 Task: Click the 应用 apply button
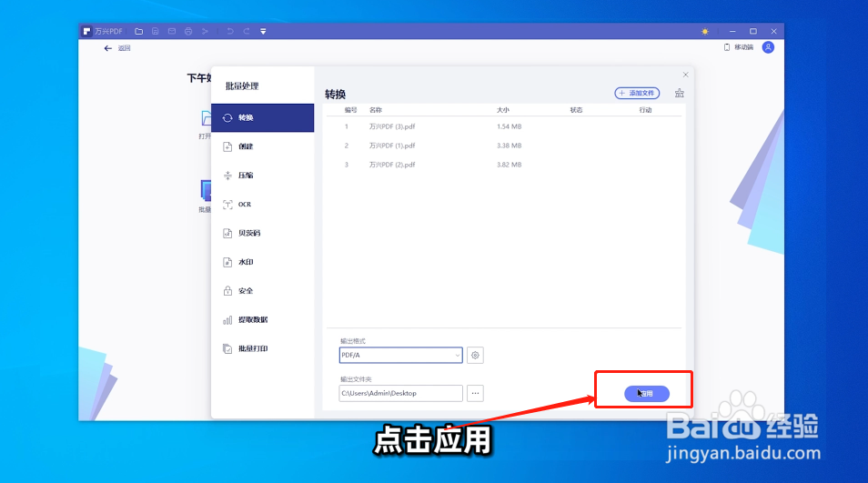(647, 393)
